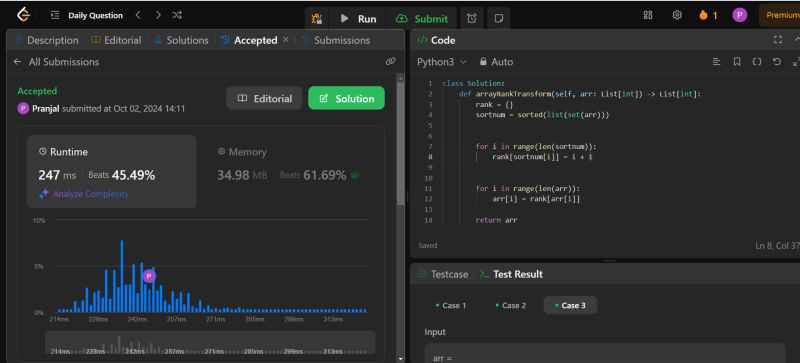Submit the solution
This screenshot has height=363, width=800.
(x=422, y=19)
